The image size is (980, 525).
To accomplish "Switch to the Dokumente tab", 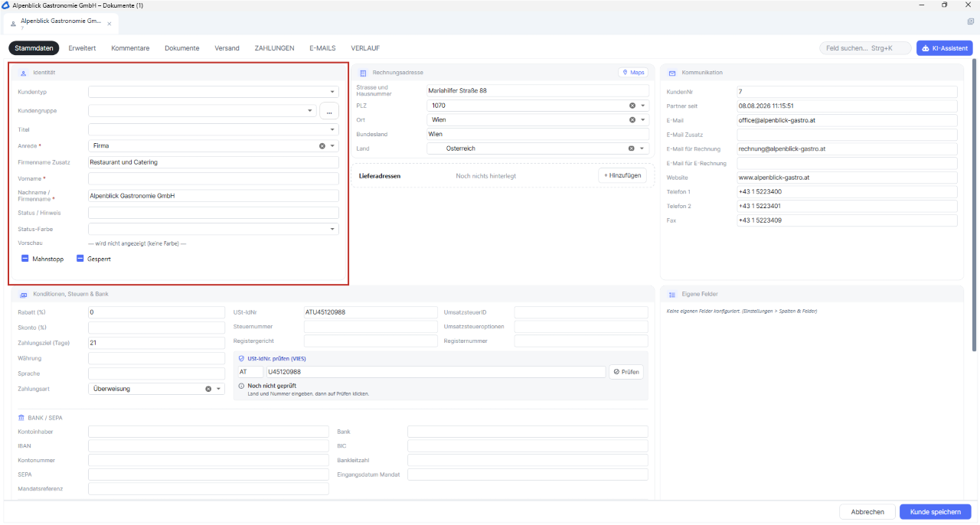I will coord(182,48).
